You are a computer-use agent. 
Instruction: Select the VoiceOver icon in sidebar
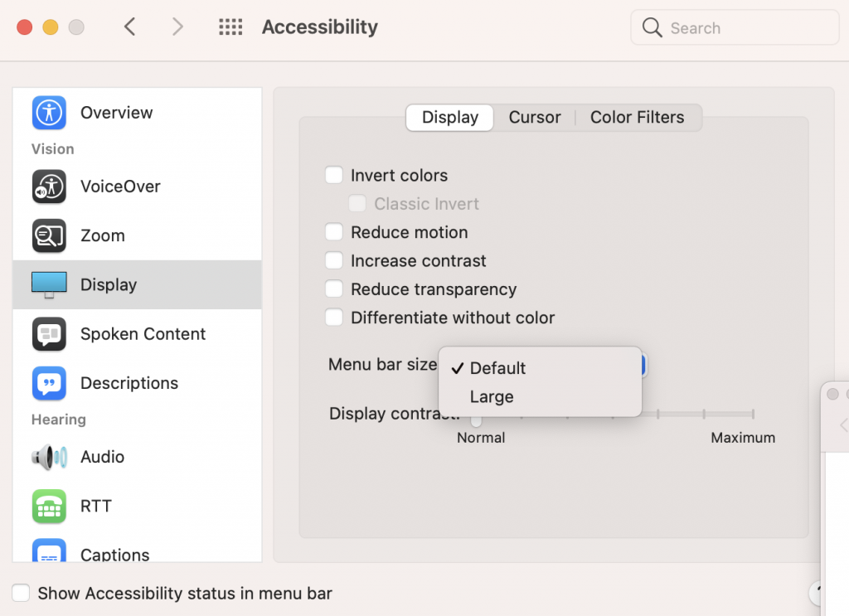(x=49, y=187)
